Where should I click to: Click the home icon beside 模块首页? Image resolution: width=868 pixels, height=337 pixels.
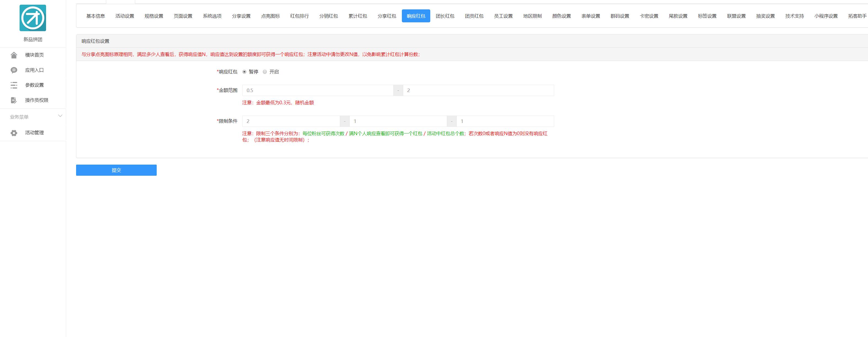coord(14,55)
